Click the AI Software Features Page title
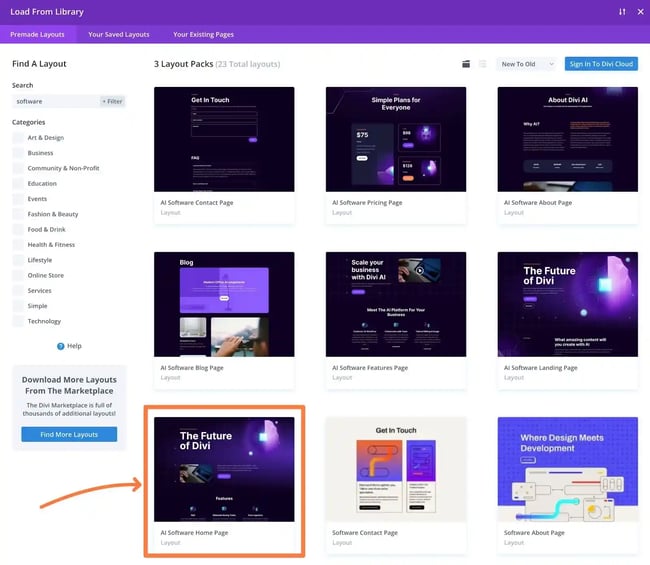Viewport: 650px width, 565px height. [370, 368]
